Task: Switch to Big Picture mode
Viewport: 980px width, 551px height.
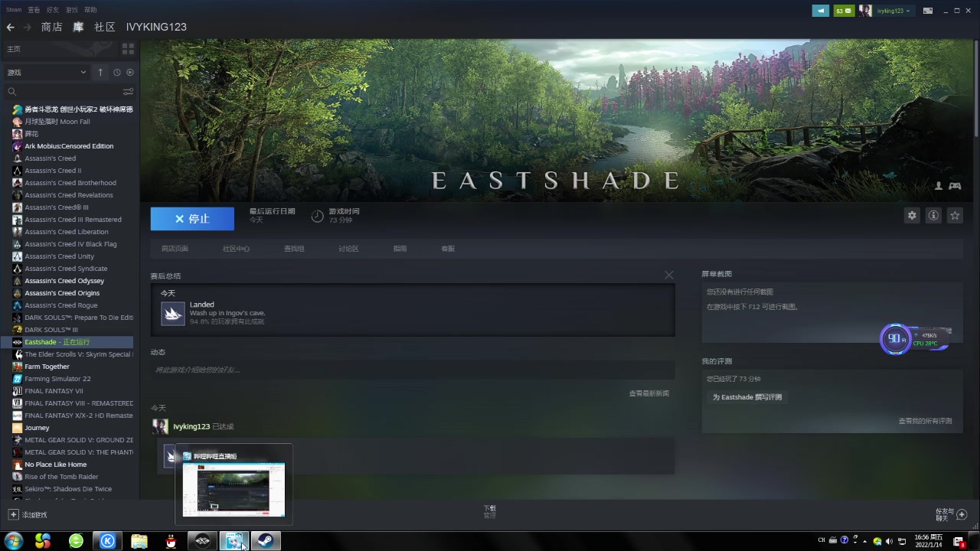Action: coord(928,11)
